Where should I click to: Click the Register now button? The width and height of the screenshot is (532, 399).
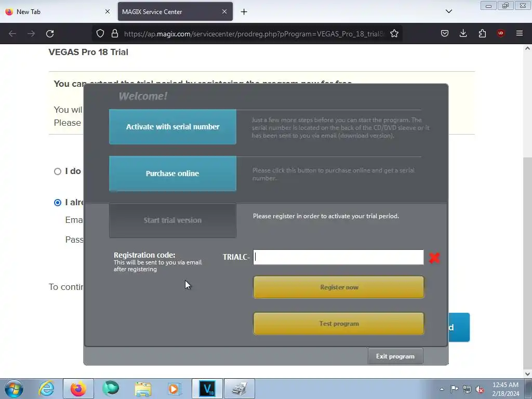point(339,287)
